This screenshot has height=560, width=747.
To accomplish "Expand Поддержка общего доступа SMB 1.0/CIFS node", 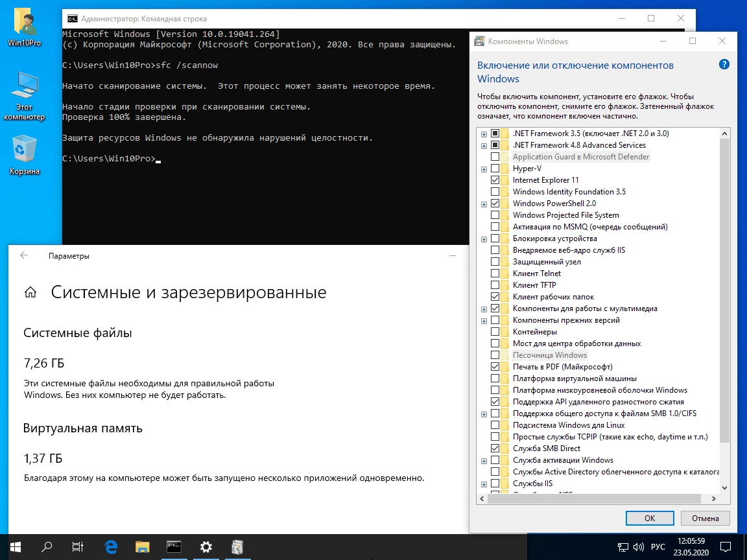I will pyautogui.click(x=484, y=414).
